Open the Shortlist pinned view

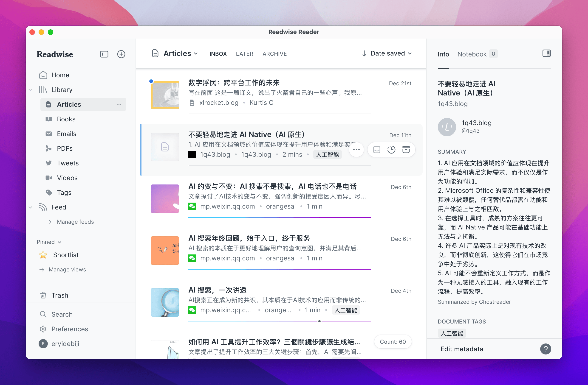pyautogui.click(x=66, y=255)
